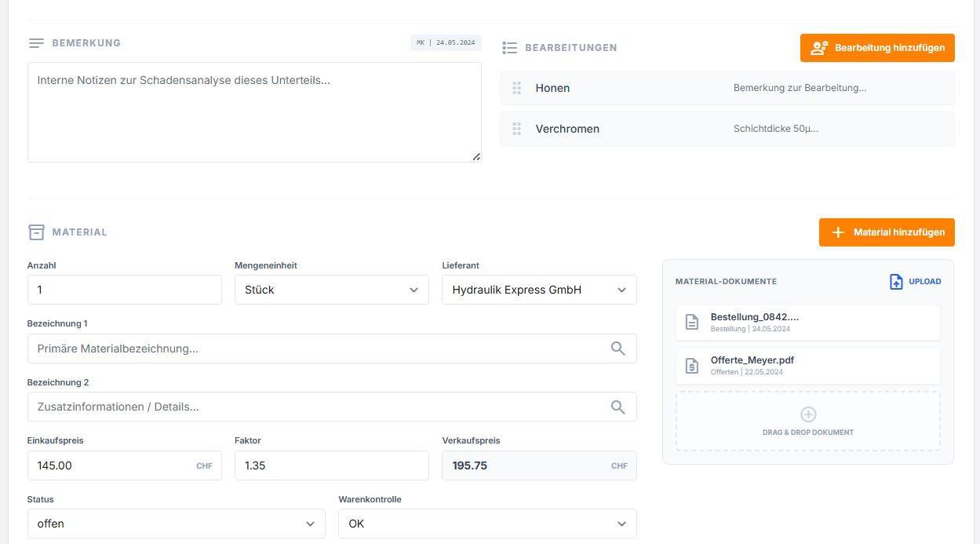Click the search icon in Bezeichnung 1
Image resolution: width=980 pixels, height=544 pixels.
pos(618,349)
